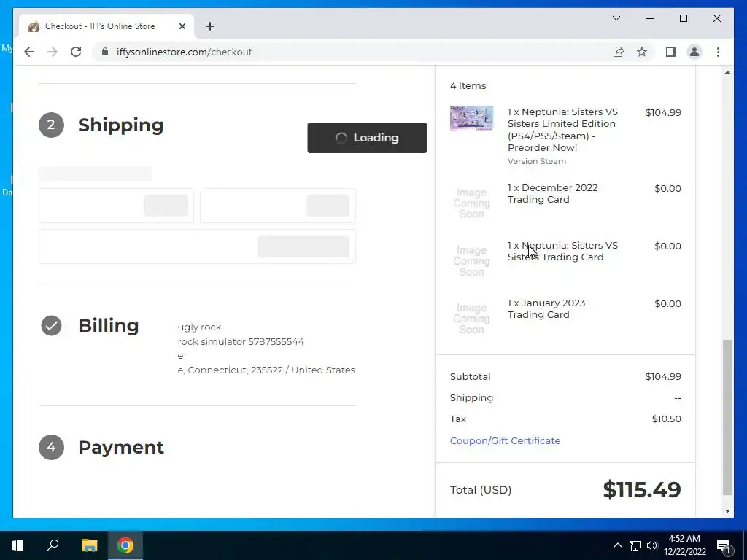Click the Payment section heading
747x560 pixels.
(x=121, y=447)
